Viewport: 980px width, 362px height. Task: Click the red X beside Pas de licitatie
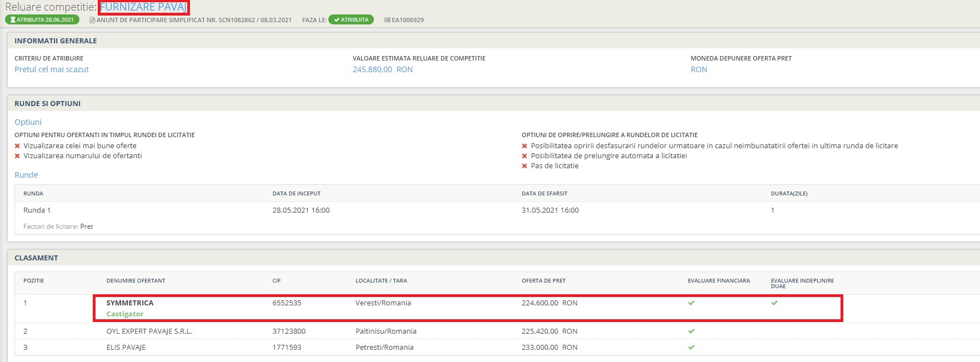(x=524, y=166)
